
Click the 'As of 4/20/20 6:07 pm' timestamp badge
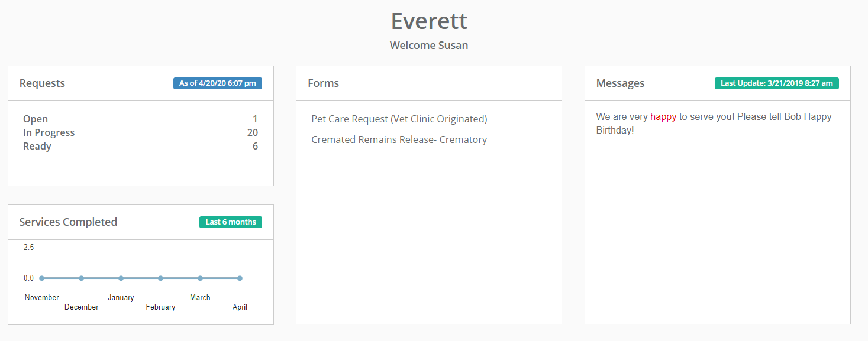217,83
